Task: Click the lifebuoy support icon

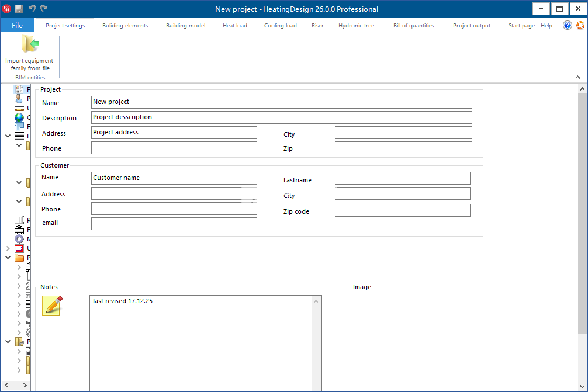Action: click(580, 25)
